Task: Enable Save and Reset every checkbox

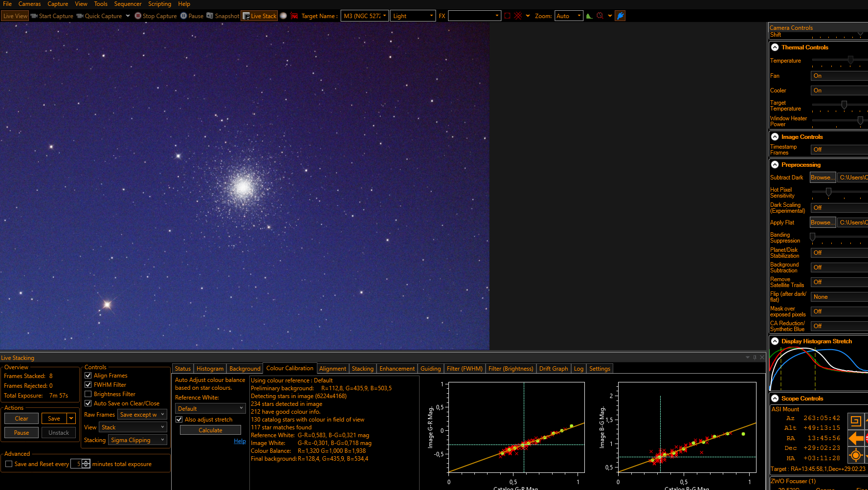Action: coord(9,464)
